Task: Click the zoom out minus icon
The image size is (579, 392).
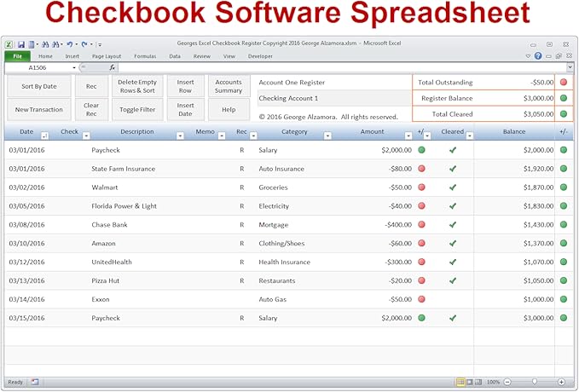Action: (x=507, y=382)
